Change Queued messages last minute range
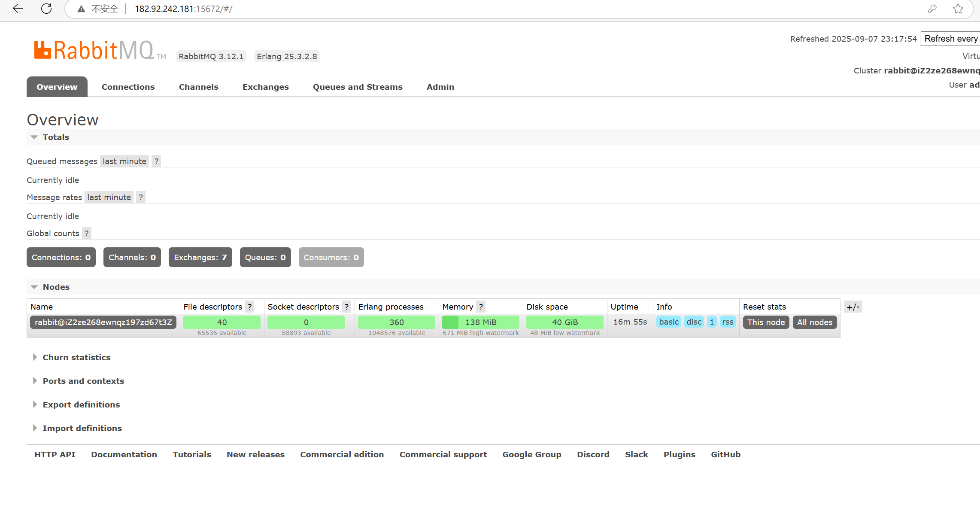The width and height of the screenshot is (980, 529). pyautogui.click(x=124, y=161)
